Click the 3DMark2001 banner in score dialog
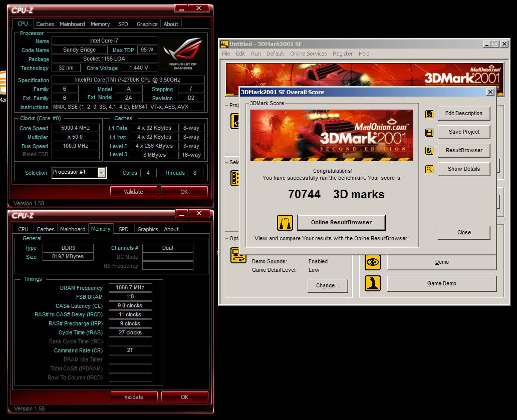The height and width of the screenshot is (420, 517). 332,135
